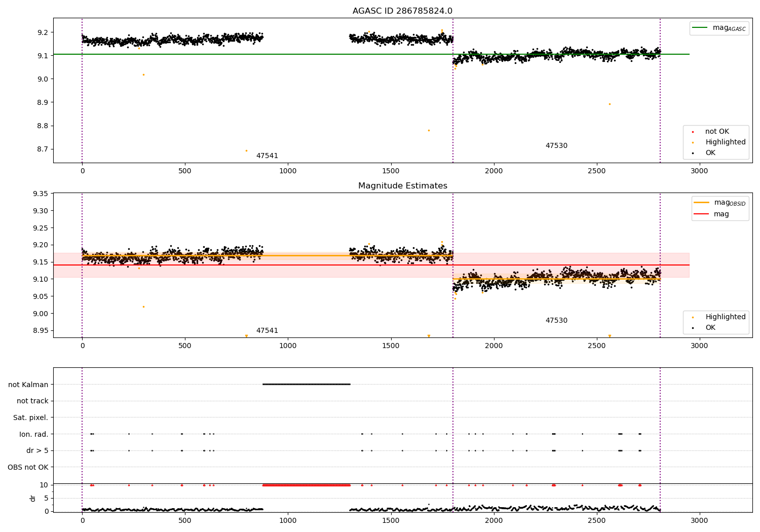
Task: Click the 'not Kalman' row label
Action: coord(28,385)
